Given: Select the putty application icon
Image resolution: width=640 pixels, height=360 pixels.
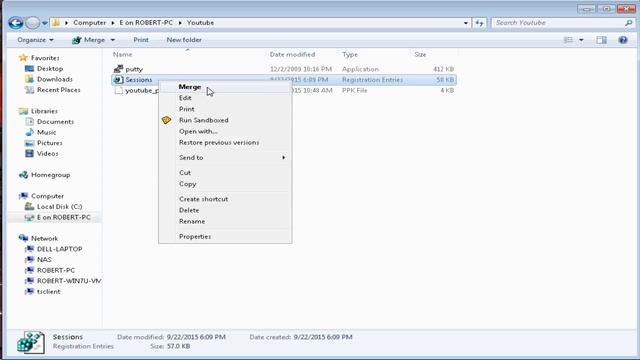Looking at the screenshot, I should 118,69.
